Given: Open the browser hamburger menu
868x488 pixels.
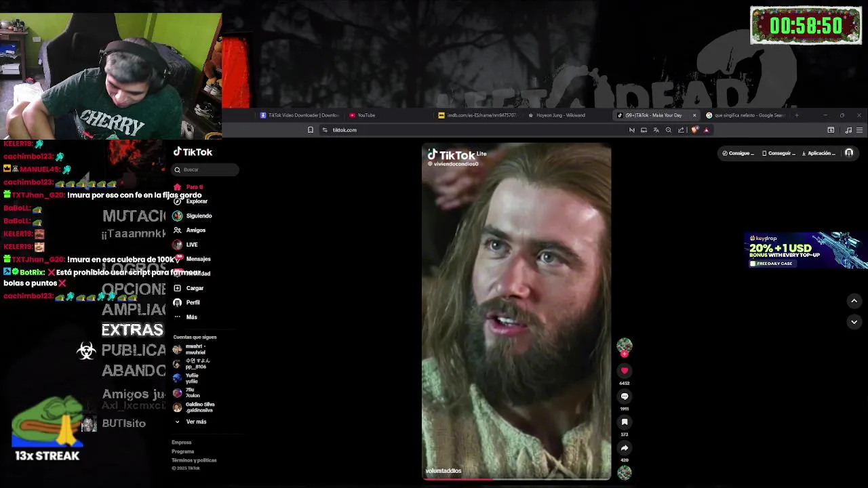Looking at the screenshot, I should (859, 130).
